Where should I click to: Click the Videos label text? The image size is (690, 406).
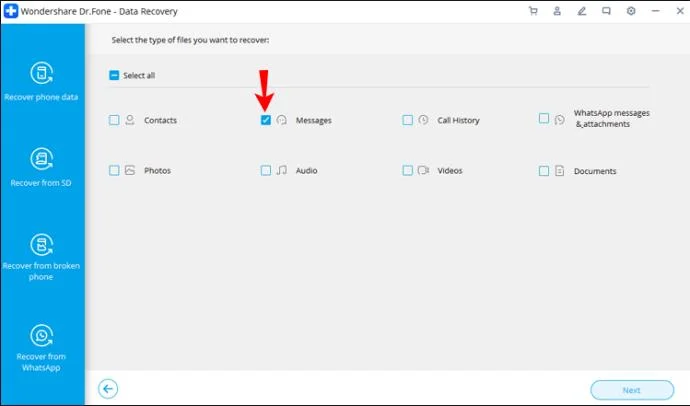450,170
